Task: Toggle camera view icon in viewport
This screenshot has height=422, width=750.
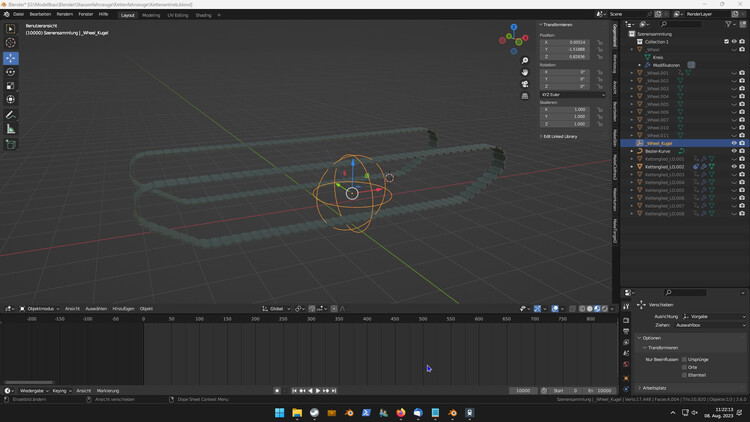Action: coord(525,84)
